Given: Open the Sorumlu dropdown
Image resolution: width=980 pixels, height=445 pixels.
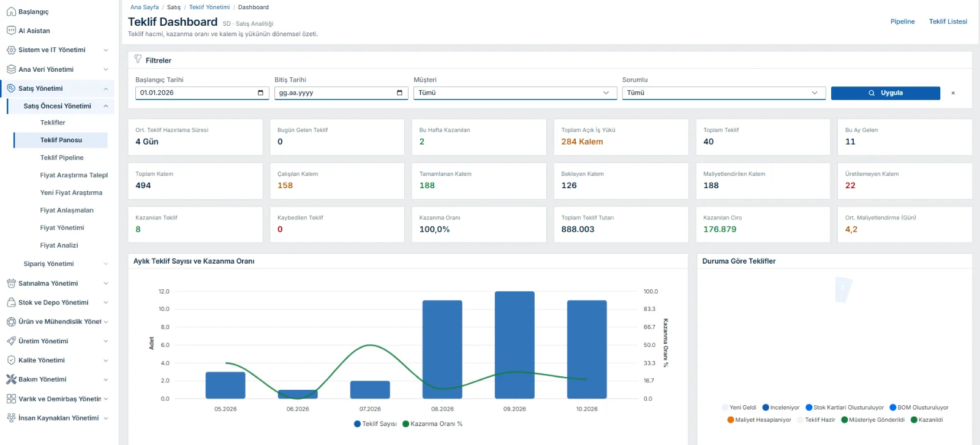Looking at the screenshot, I should pos(723,93).
